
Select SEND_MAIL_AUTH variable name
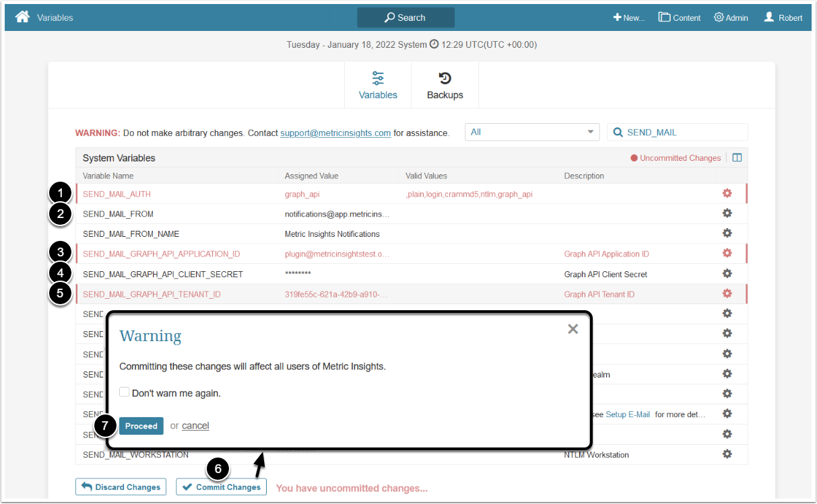click(x=117, y=194)
